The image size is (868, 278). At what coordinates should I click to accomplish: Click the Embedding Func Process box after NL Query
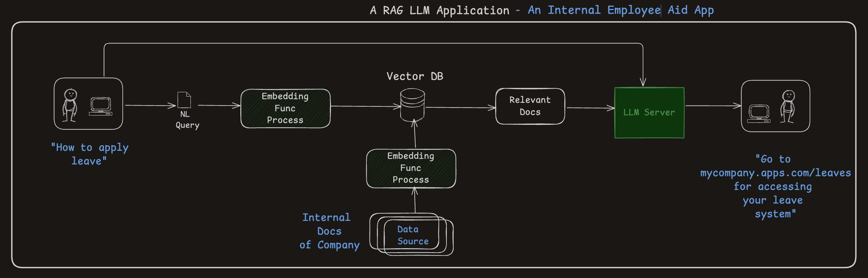[285, 108]
